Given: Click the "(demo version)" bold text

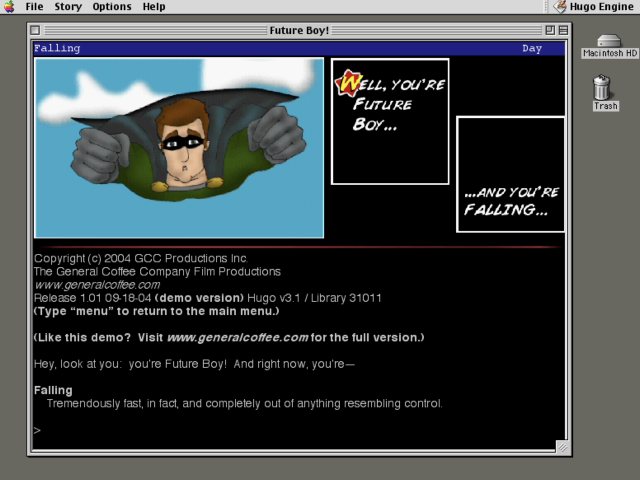Looking at the screenshot, I should click(x=199, y=298).
